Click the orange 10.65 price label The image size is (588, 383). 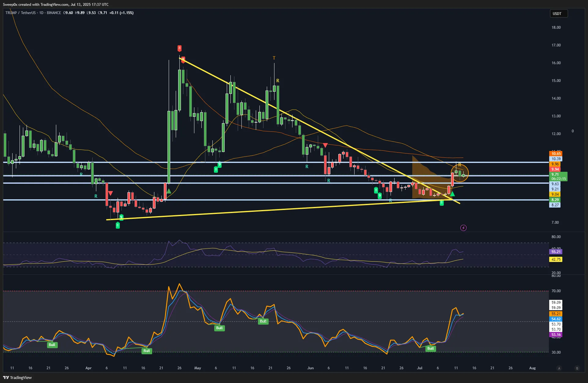pyautogui.click(x=556, y=154)
